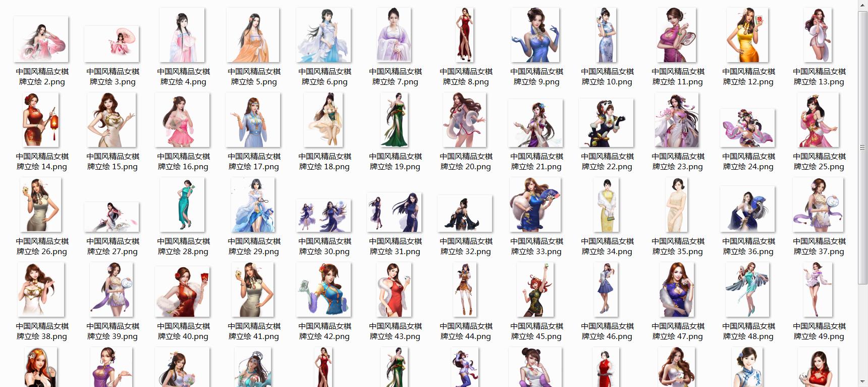
Task: Click the 立绘 33.png thumbnail with fan
Action: [x=535, y=205]
